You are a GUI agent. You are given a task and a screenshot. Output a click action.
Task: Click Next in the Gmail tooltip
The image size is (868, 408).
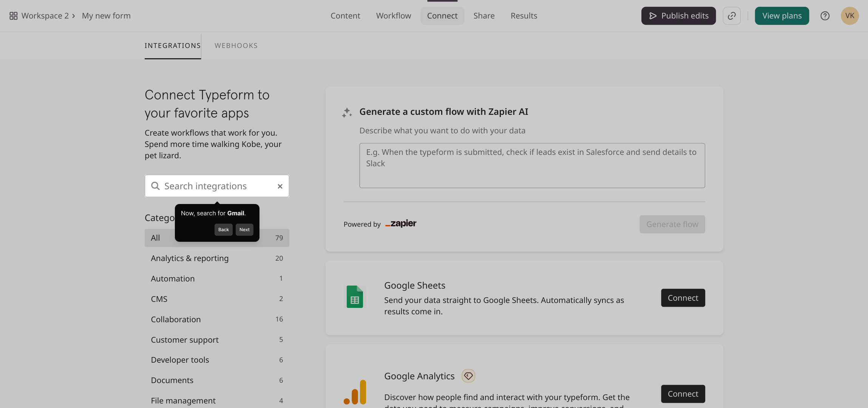pyautogui.click(x=244, y=230)
